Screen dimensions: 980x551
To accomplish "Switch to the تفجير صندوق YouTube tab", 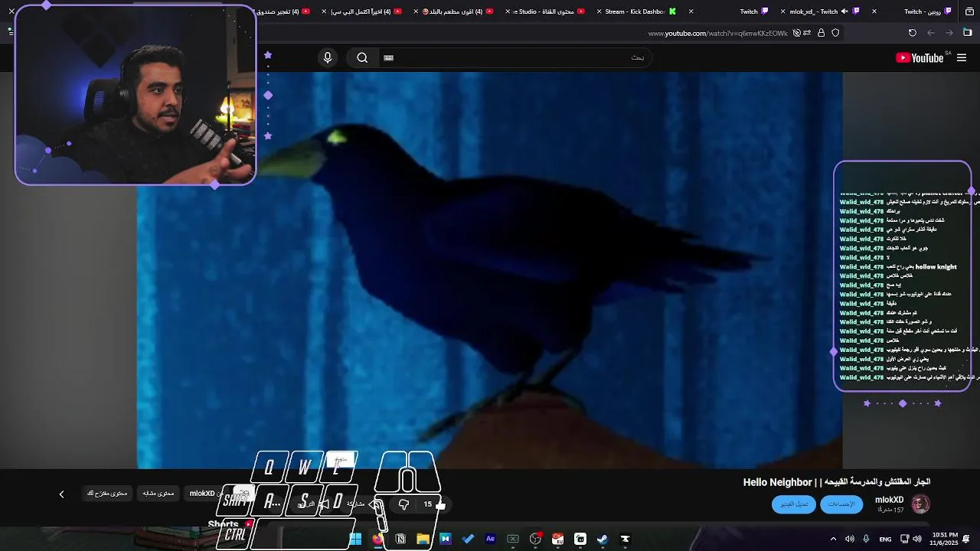I will tap(283, 11).
